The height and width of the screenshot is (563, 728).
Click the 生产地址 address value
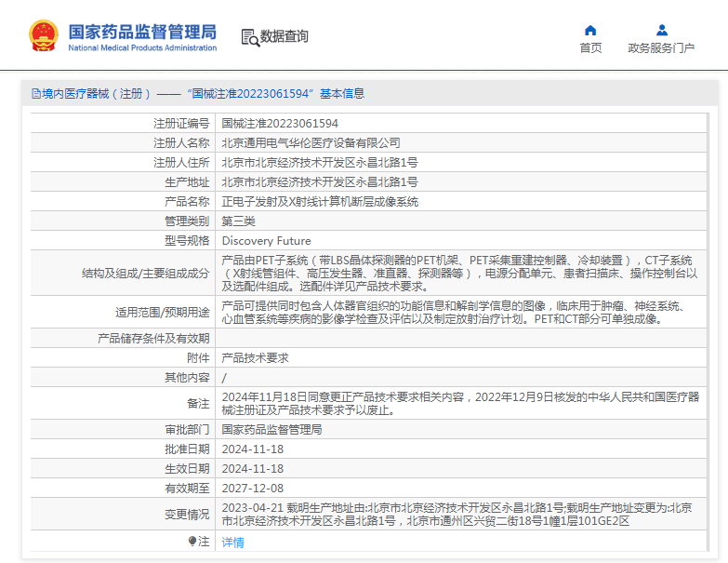tap(320, 182)
